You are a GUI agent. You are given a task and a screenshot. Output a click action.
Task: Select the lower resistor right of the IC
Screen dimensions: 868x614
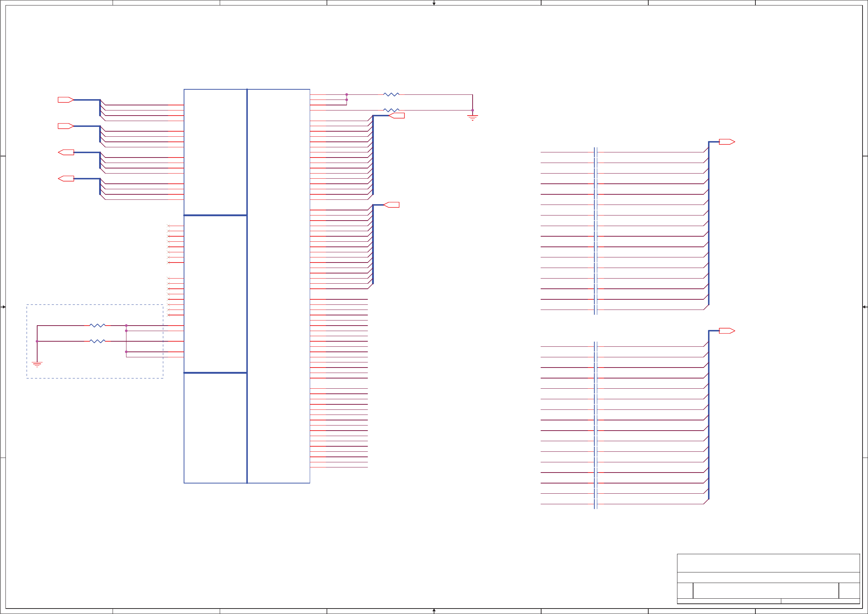[x=391, y=110]
